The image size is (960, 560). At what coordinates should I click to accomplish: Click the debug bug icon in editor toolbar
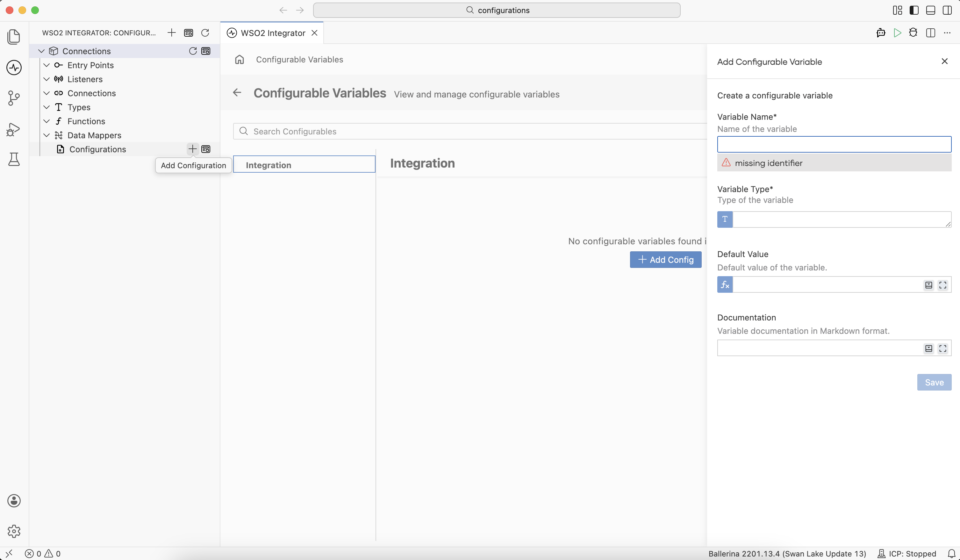coord(913,33)
